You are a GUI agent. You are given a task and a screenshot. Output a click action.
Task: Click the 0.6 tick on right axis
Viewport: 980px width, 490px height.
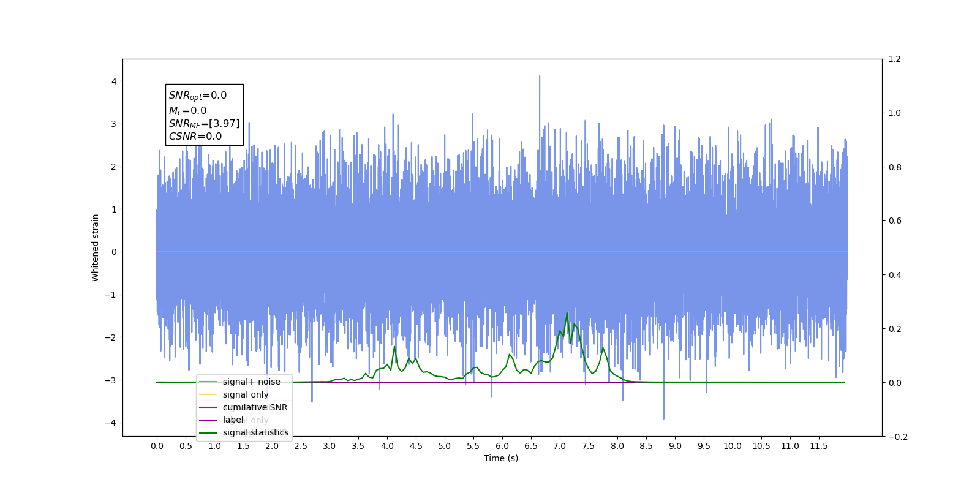coord(895,221)
